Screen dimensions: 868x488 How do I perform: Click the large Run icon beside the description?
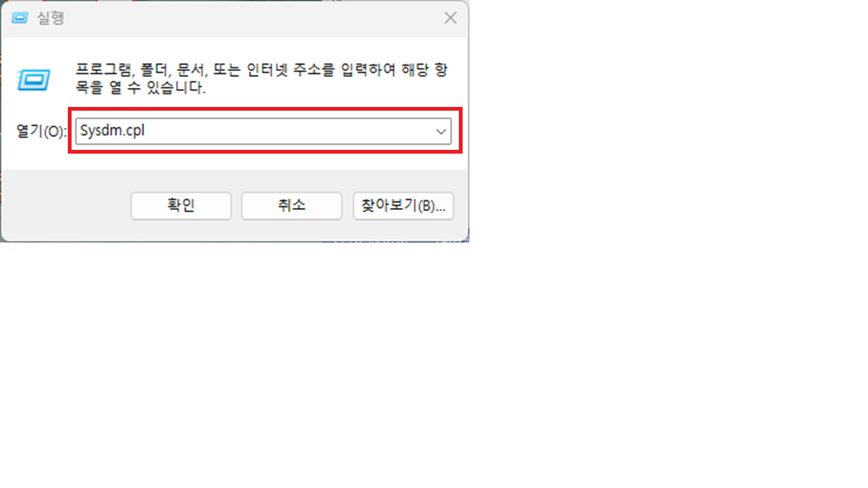(x=34, y=81)
